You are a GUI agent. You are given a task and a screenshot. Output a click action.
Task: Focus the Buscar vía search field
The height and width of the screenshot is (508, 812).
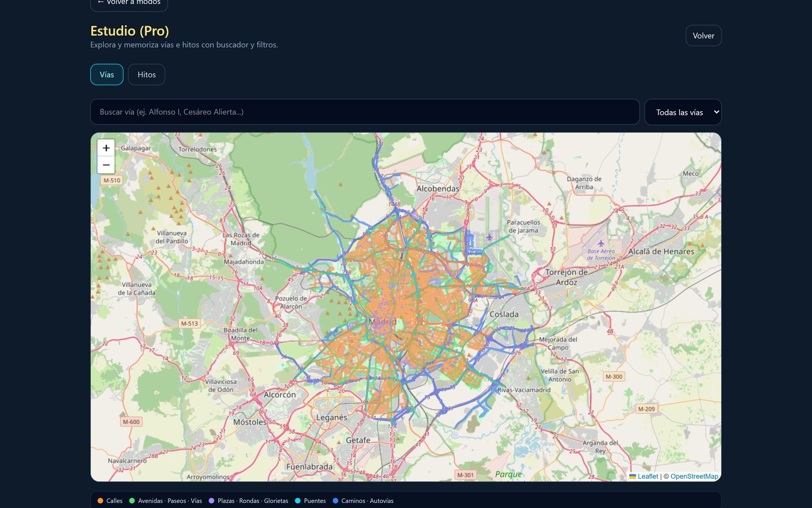(x=365, y=112)
